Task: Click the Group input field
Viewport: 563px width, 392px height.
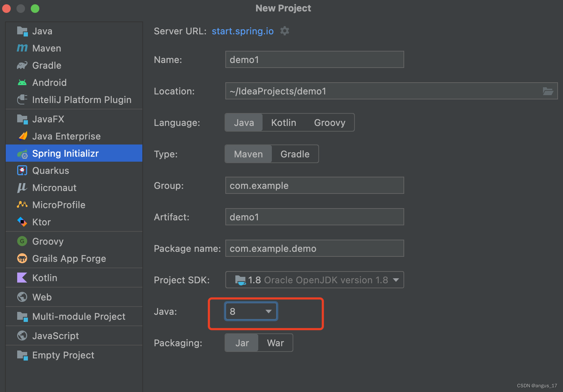Action: pyautogui.click(x=315, y=185)
